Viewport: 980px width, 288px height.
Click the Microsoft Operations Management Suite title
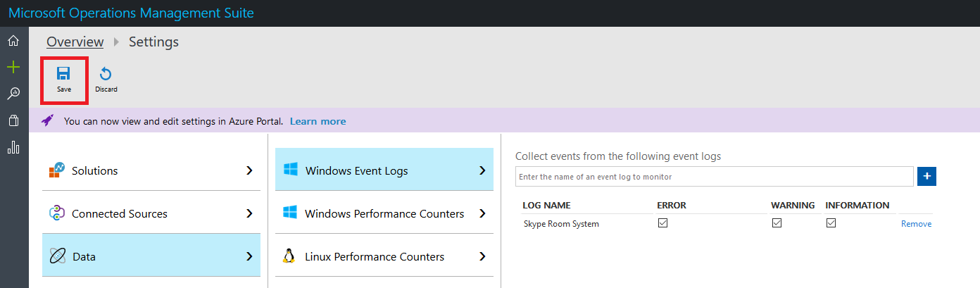131,13
